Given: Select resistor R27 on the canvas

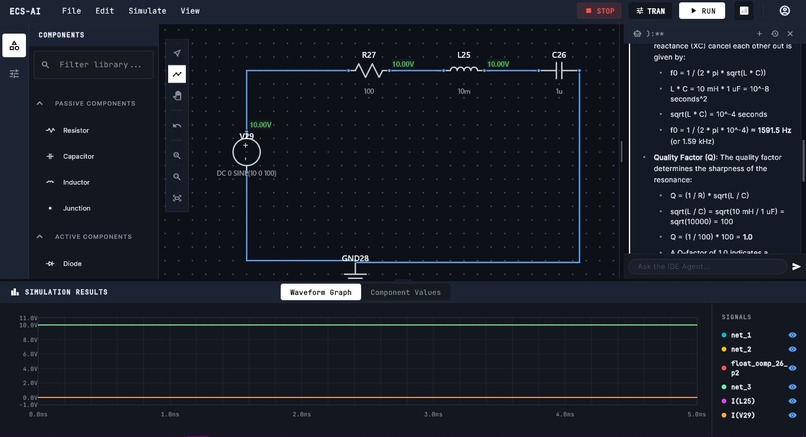Looking at the screenshot, I should click(x=369, y=70).
